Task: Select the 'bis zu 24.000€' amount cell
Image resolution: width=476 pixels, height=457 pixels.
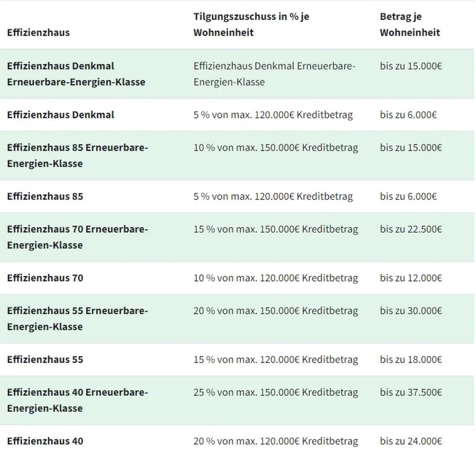Action: (x=411, y=441)
